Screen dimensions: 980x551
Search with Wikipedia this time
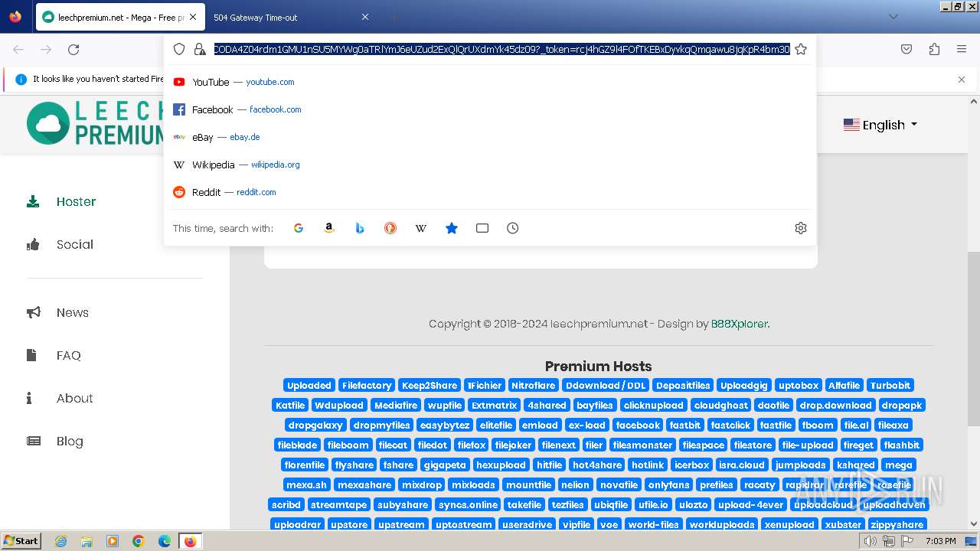click(x=421, y=228)
